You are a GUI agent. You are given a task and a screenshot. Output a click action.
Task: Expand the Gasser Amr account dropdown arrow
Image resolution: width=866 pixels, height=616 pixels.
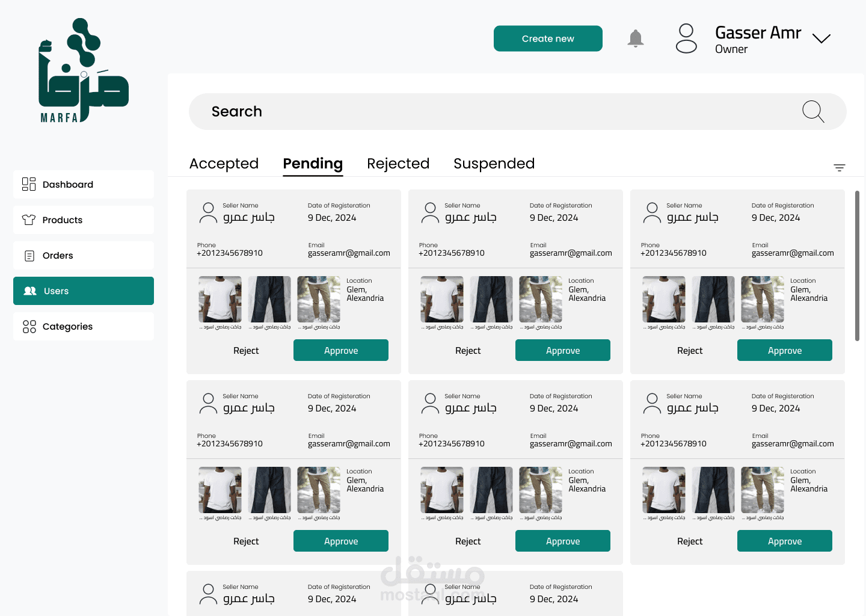pos(821,38)
